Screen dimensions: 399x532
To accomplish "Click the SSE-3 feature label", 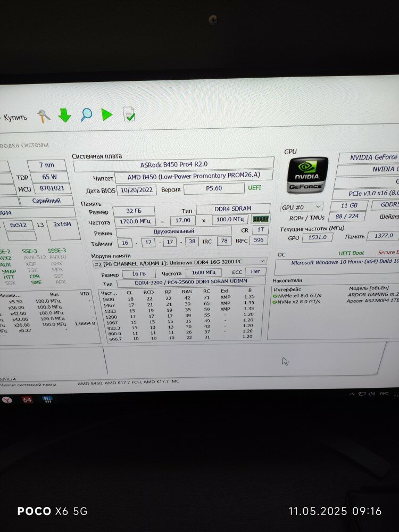I will (29, 251).
